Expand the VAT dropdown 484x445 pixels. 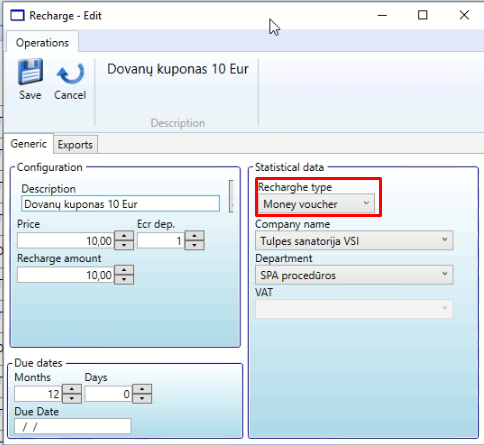(x=354, y=309)
